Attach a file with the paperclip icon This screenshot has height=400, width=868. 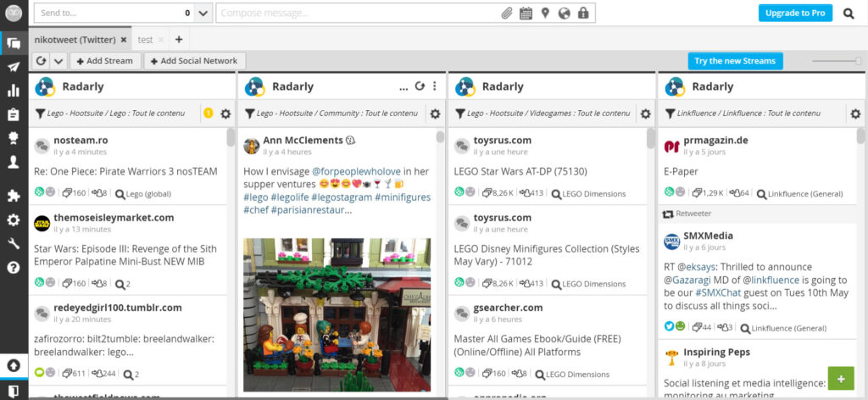[507, 14]
